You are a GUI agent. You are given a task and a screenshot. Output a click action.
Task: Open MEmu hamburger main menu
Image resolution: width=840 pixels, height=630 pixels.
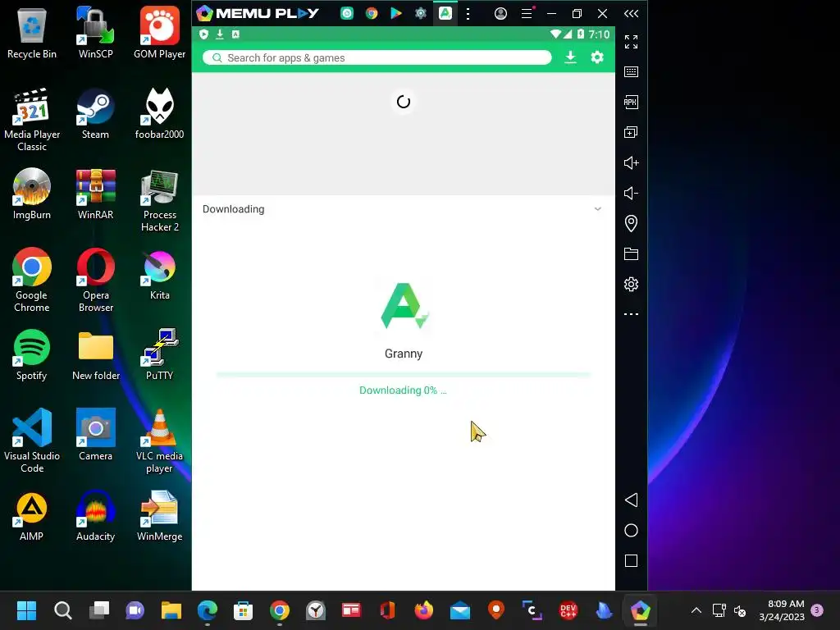[x=527, y=13]
